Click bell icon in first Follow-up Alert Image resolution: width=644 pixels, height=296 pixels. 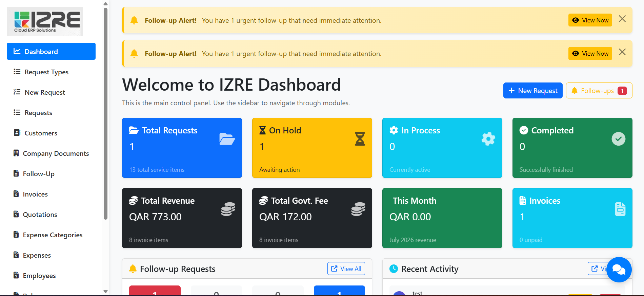point(134,20)
